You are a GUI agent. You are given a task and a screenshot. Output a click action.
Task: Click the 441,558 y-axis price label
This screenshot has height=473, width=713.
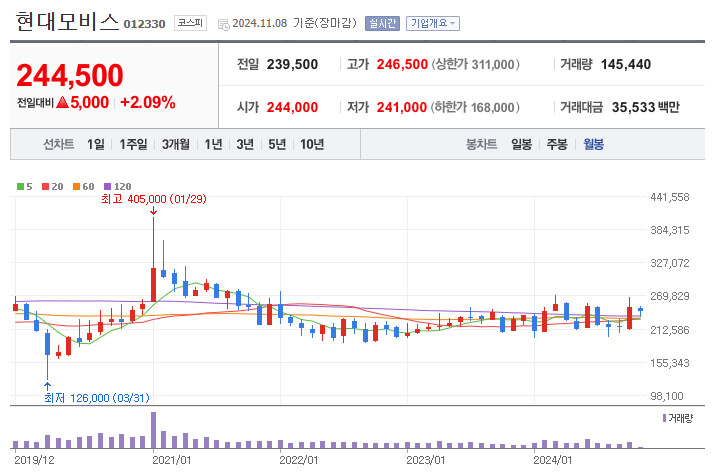click(x=670, y=197)
